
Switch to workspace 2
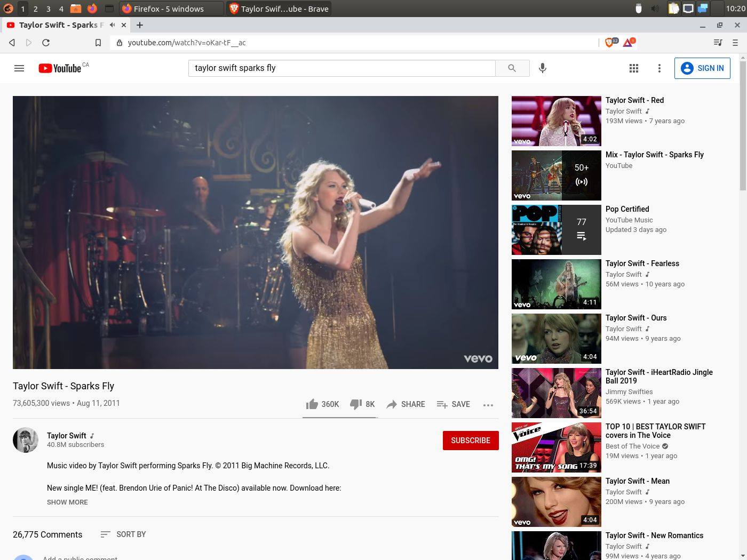(35, 9)
